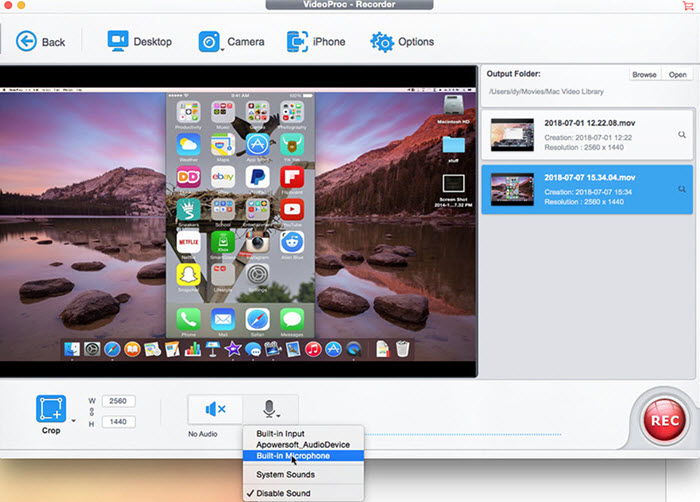700x502 pixels.
Task: Select the Desktop recording mode icon
Action: click(x=119, y=41)
